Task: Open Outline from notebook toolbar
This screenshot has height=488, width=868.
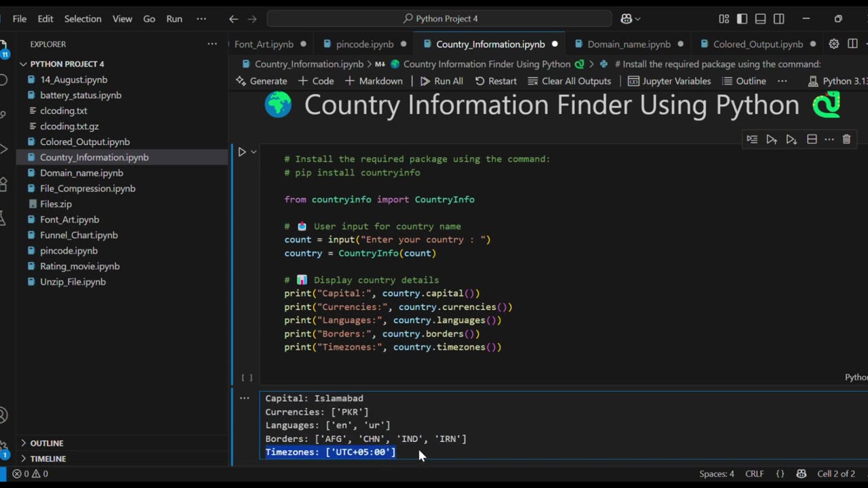Action: tap(744, 81)
